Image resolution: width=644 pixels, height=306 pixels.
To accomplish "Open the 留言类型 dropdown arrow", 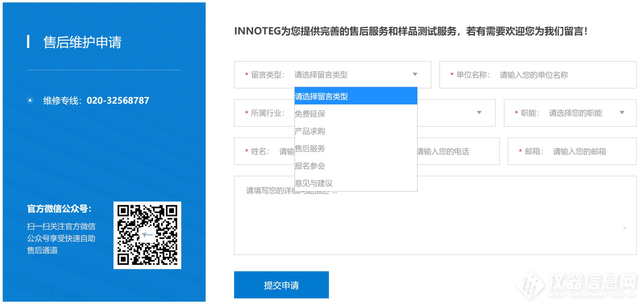I will coord(415,75).
